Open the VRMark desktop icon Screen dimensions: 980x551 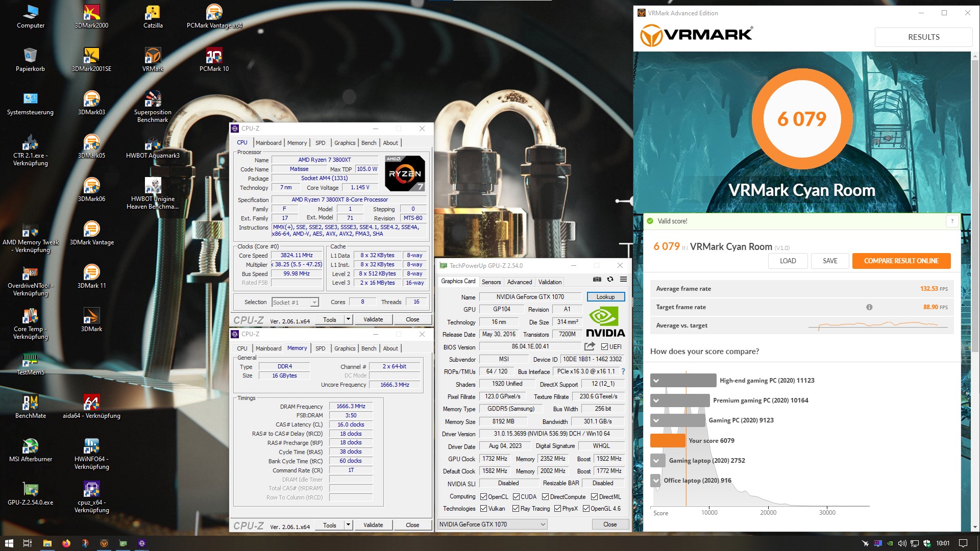pyautogui.click(x=153, y=59)
